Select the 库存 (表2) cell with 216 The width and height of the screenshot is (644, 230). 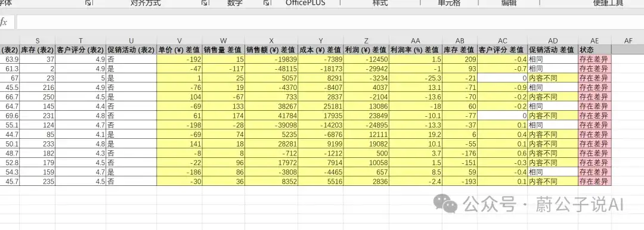tap(38, 87)
